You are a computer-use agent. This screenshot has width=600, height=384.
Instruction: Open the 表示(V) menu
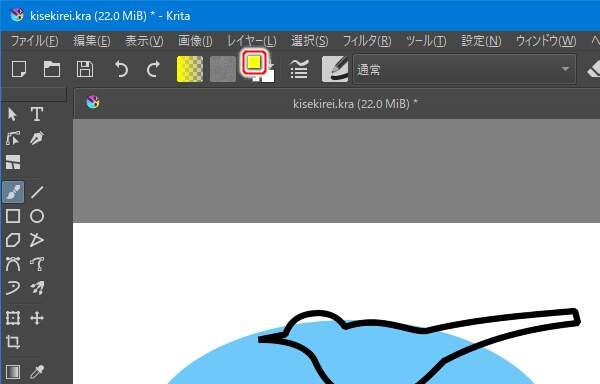pyautogui.click(x=144, y=41)
